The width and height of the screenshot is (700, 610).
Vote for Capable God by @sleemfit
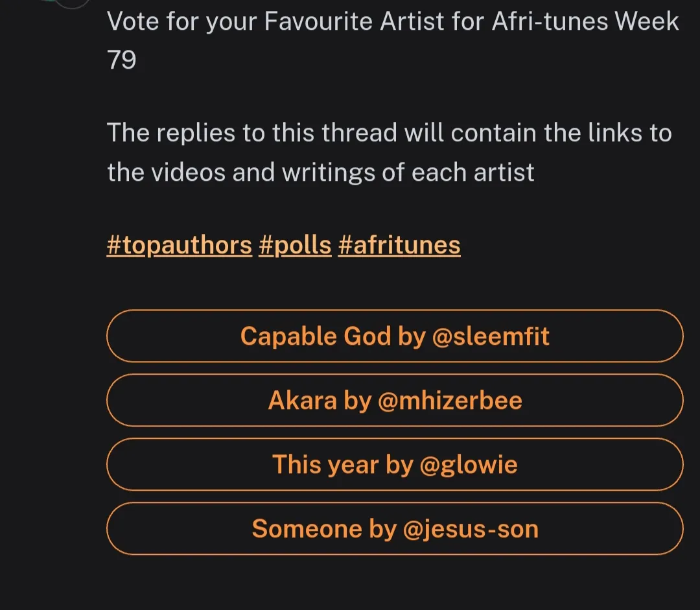click(x=394, y=336)
